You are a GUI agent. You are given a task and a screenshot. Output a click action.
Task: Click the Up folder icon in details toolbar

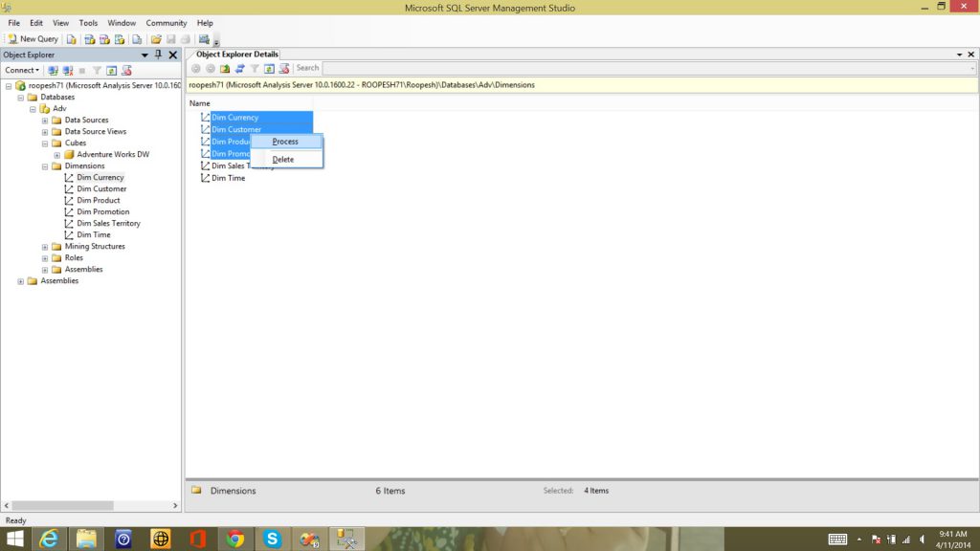click(x=225, y=69)
